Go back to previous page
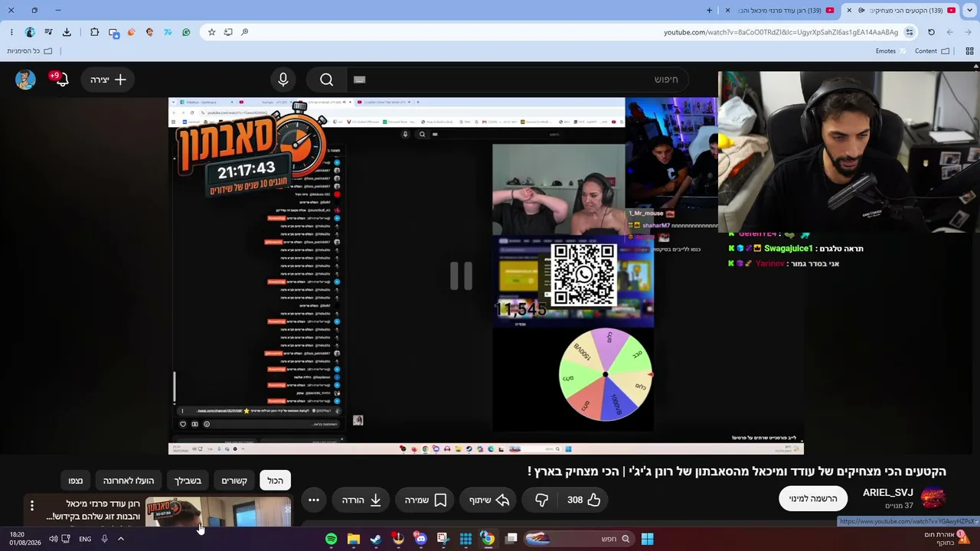This screenshot has width=980, height=551. [x=969, y=32]
